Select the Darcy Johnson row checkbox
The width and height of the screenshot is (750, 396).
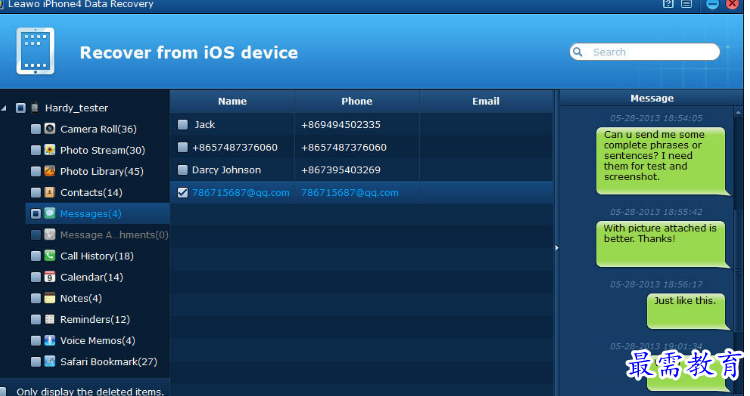(183, 170)
